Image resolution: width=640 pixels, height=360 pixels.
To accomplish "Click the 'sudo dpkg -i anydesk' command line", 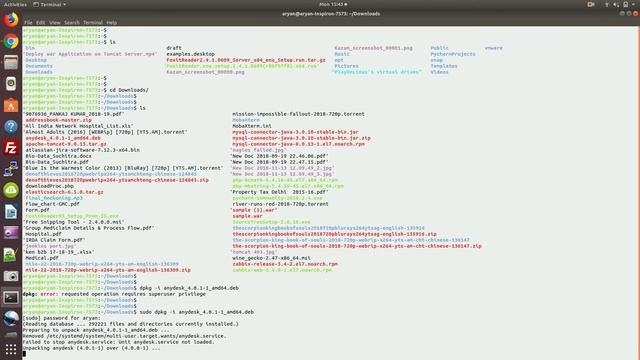I will pos(197,312).
